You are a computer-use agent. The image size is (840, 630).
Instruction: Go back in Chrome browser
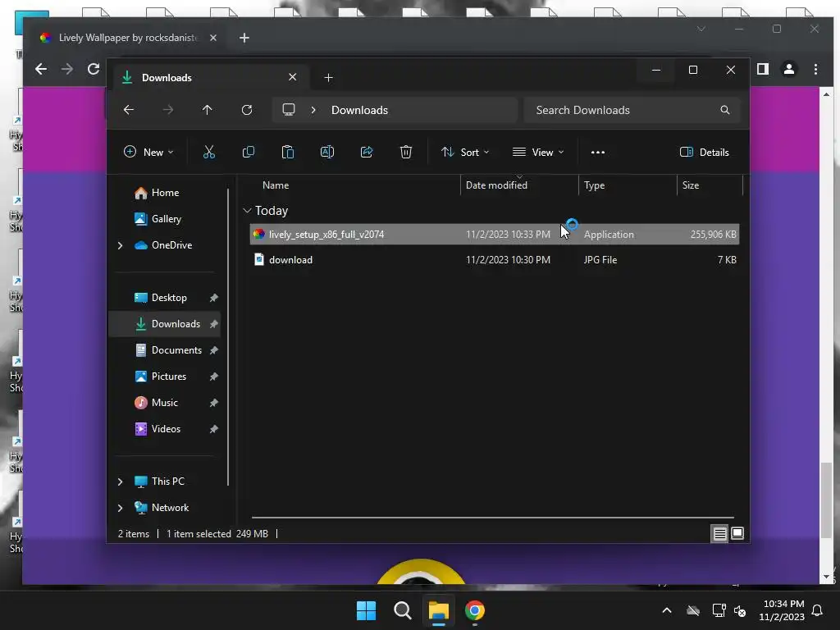point(41,69)
